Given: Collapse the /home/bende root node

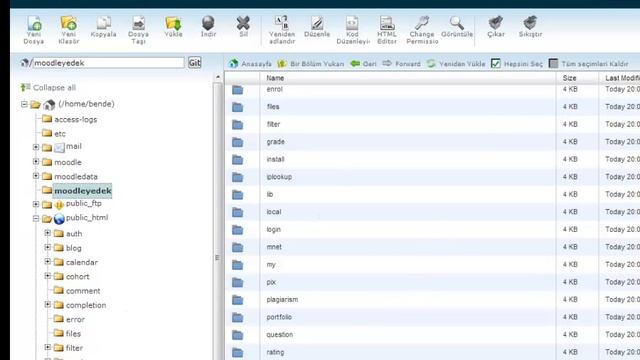Looking at the screenshot, I should (x=24, y=104).
